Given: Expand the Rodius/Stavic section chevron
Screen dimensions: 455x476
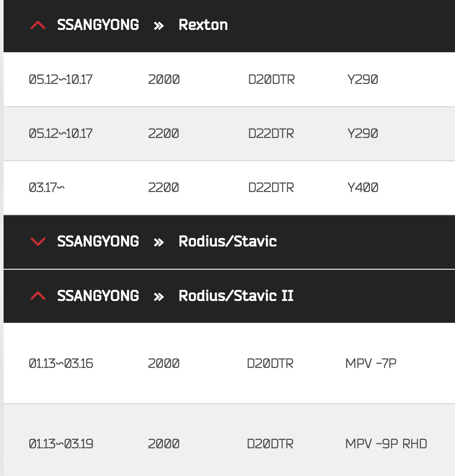Looking at the screenshot, I should click(x=38, y=242).
